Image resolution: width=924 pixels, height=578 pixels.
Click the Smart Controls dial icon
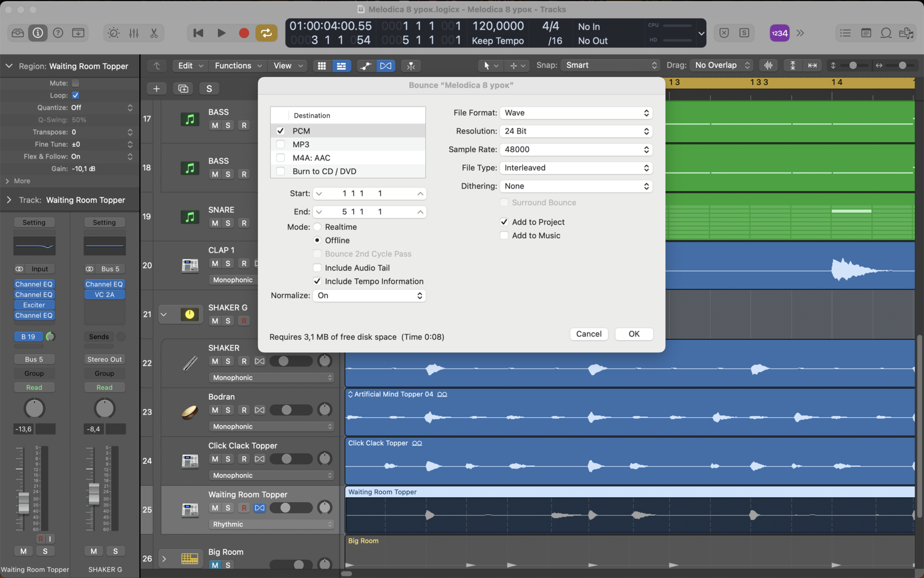coord(113,33)
